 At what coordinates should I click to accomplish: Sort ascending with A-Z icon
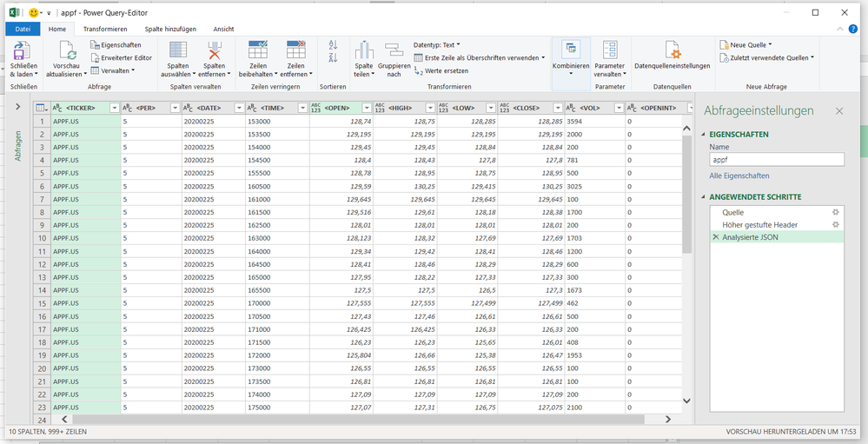pos(333,44)
